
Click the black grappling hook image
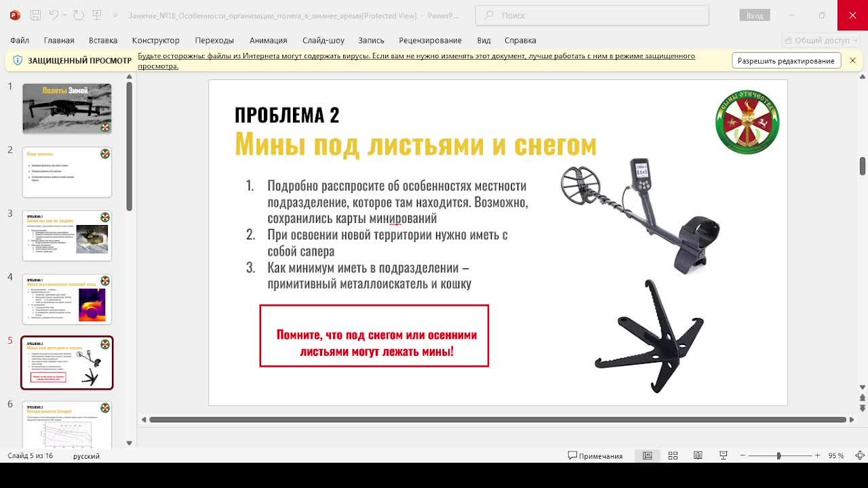649,335
